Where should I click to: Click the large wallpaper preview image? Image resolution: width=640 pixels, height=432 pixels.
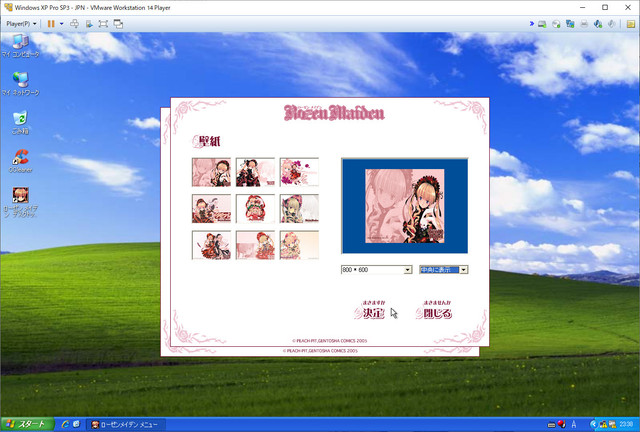404,206
